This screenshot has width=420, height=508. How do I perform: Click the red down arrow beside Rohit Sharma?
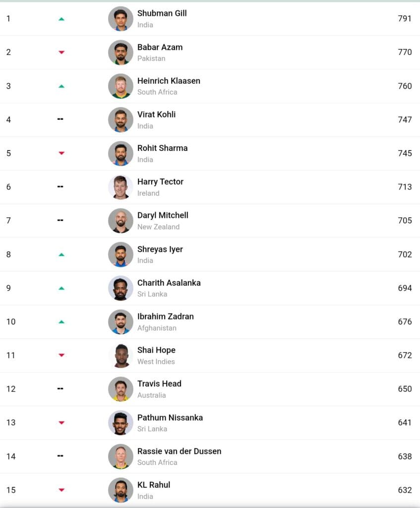(x=61, y=153)
